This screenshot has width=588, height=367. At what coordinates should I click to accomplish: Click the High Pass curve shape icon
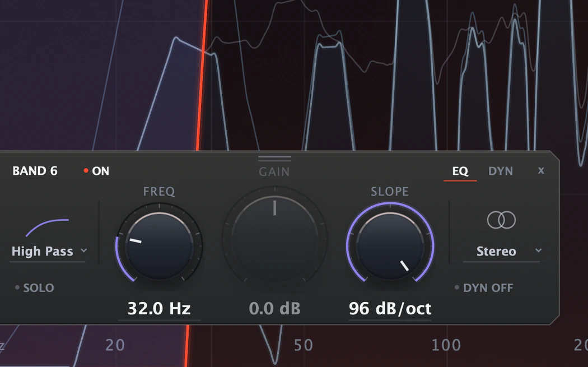click(47, 227)
